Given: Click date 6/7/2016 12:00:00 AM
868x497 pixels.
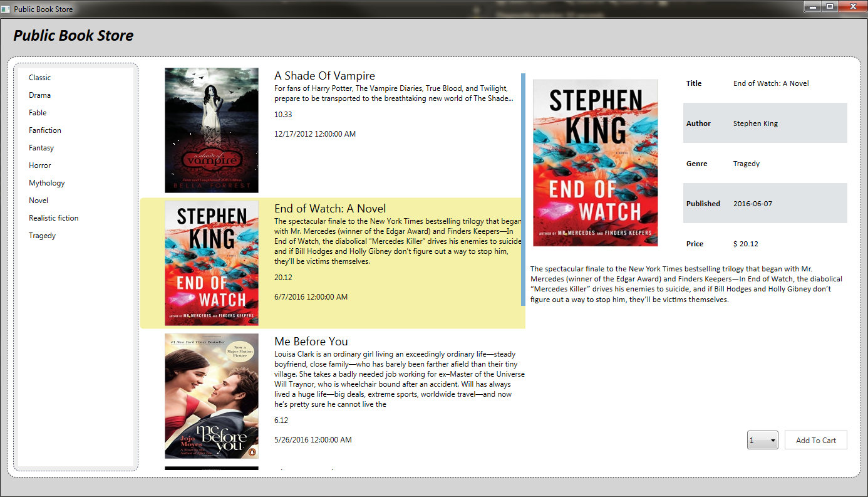Looking at the screenshot, I should (311, 297).
